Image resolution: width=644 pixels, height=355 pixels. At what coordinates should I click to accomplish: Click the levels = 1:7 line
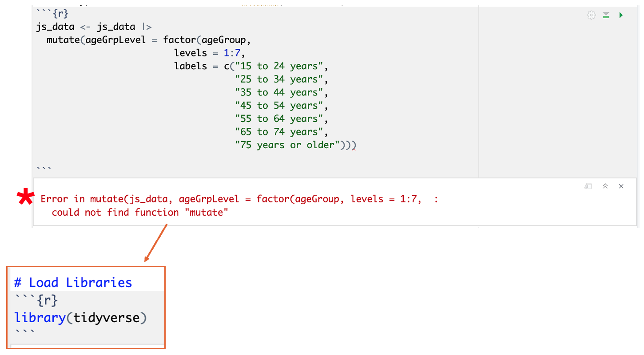[x=209, y=53]
